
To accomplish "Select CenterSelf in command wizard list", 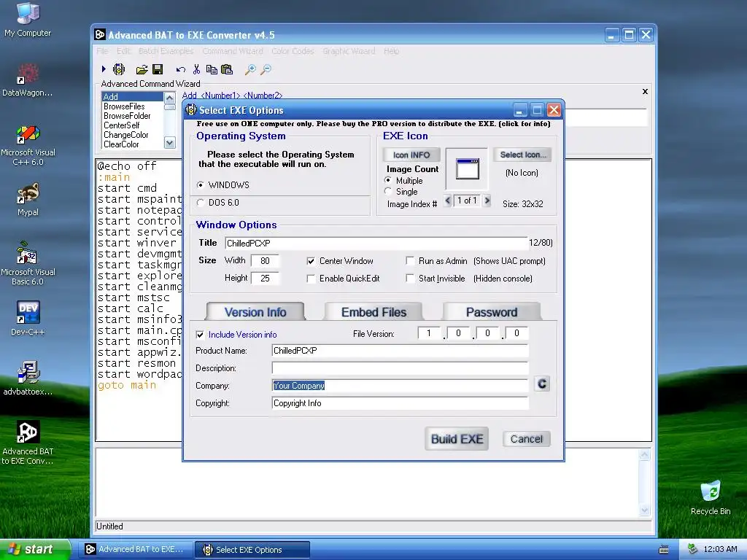I will [133, 125].
